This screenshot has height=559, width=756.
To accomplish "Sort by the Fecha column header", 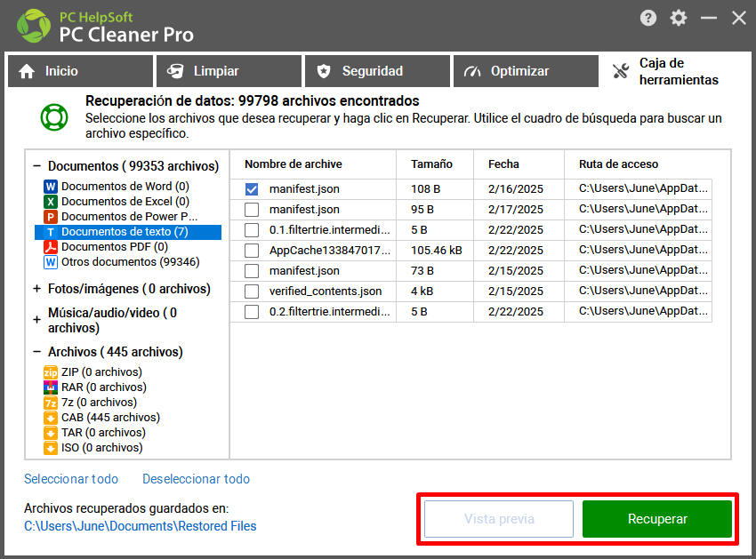I will (x=519, y=164).
